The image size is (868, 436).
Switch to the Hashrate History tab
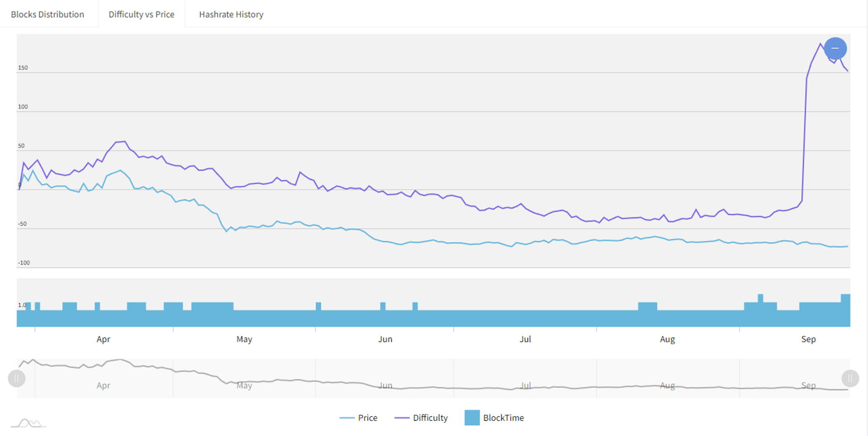tap(231, 14)
